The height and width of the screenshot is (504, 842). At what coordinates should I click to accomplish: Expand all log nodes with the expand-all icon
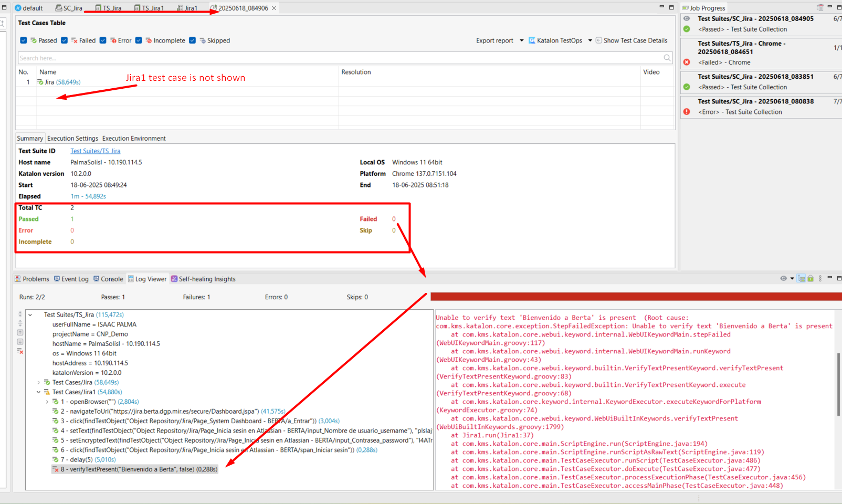point(20,323)
